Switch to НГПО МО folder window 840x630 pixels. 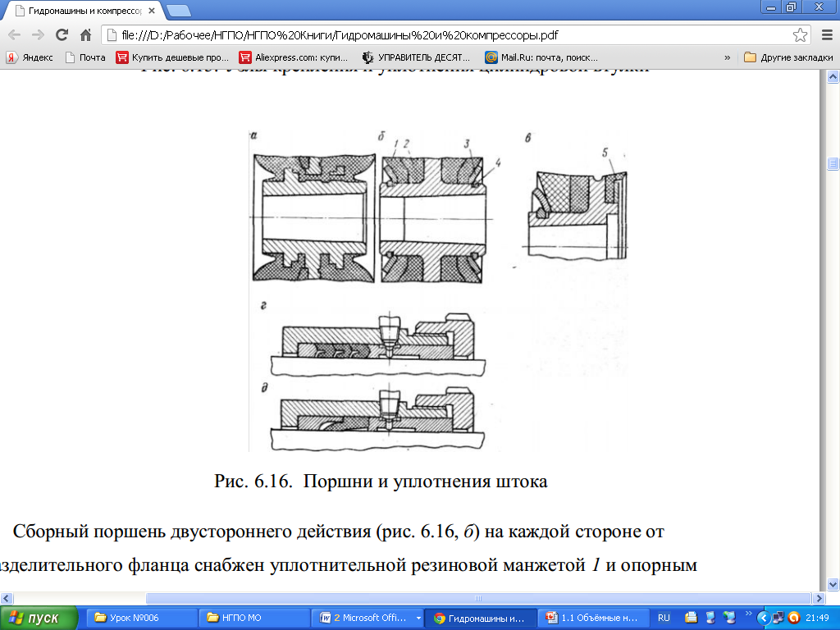[x=253, y=618]
